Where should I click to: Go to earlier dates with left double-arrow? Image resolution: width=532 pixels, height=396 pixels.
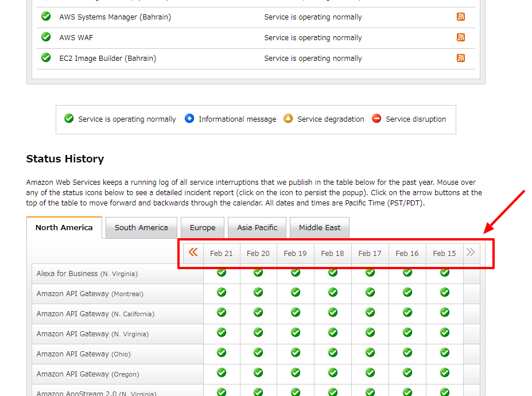[193, 252]
